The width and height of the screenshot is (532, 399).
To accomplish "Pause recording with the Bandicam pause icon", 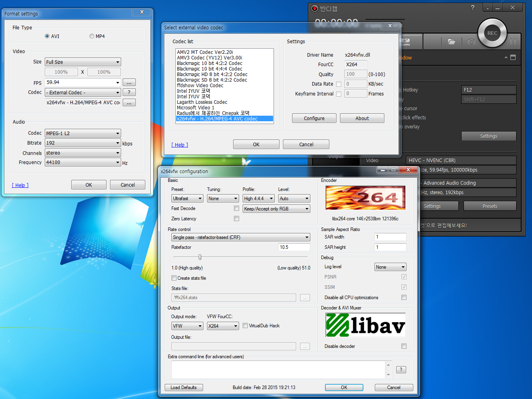I will pos(513,41).
